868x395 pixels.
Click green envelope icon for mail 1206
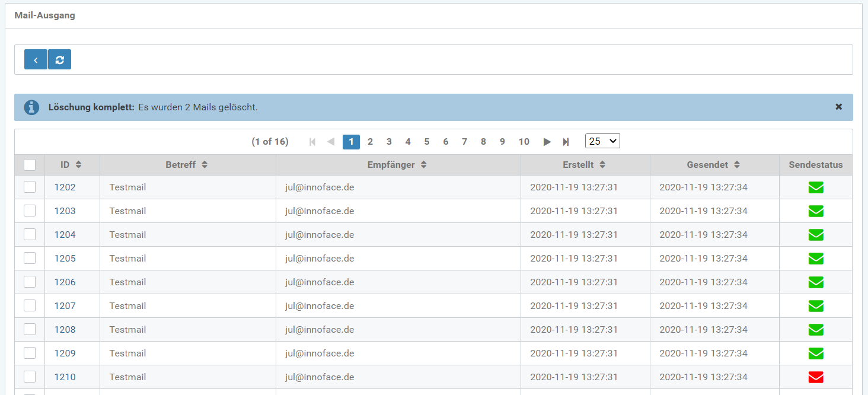coord(816,282)
